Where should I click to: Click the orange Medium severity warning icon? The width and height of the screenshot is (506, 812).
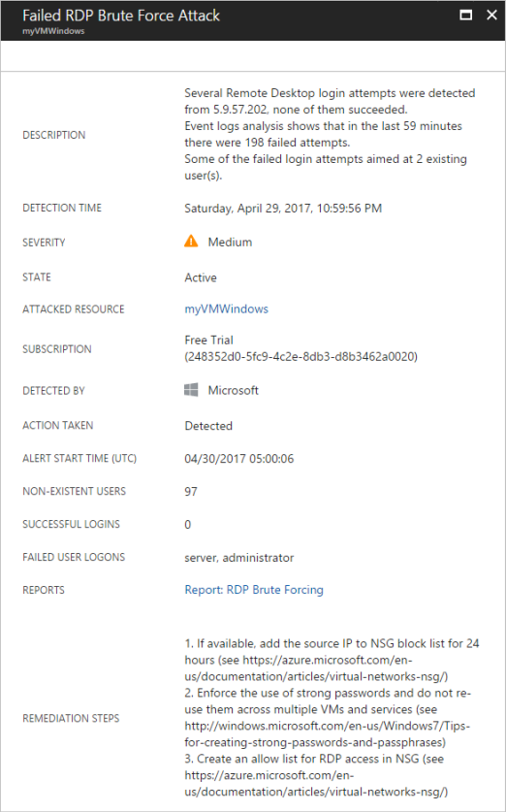point(191,242)
